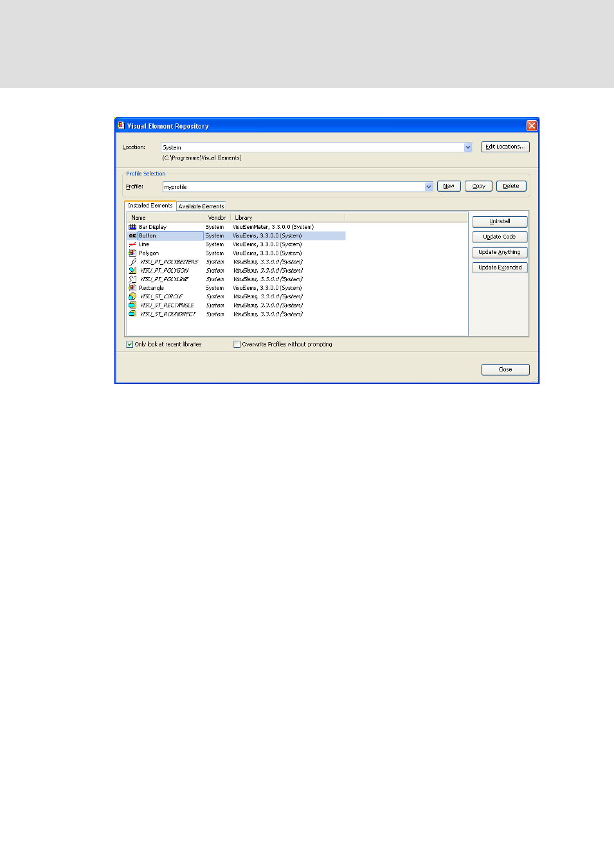Click the Rectangle element icon
The width and height of the screenshot is (614, 868).
(132, 288)
